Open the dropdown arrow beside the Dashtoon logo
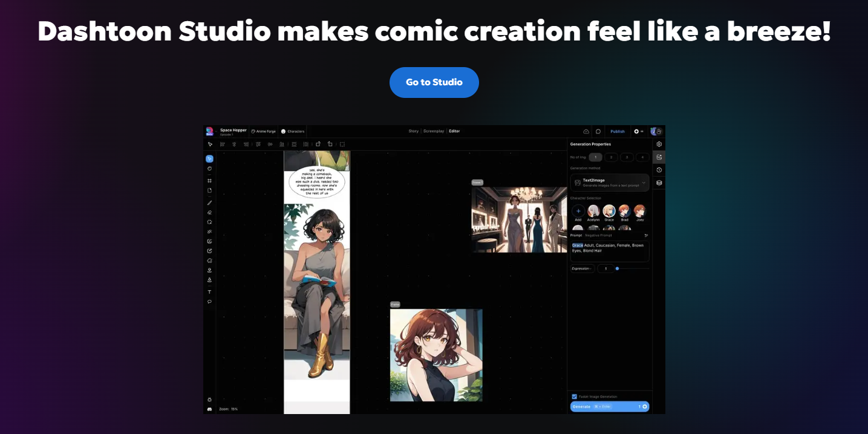This screenshot has height=434, width=868. [216, 131]
